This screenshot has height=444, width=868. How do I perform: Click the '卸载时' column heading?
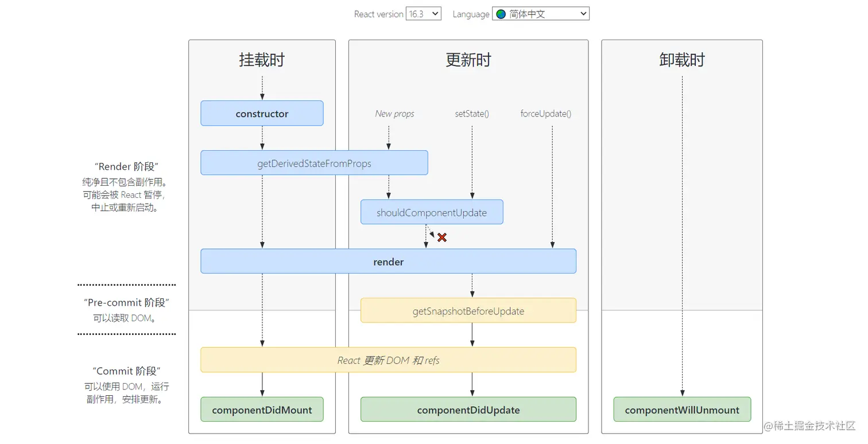[682, 60]
